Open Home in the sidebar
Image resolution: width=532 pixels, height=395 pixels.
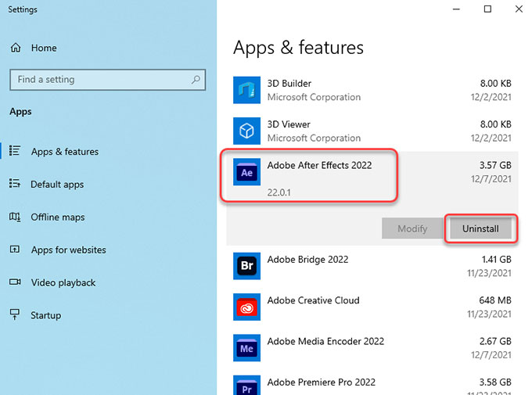pos(44,48)
